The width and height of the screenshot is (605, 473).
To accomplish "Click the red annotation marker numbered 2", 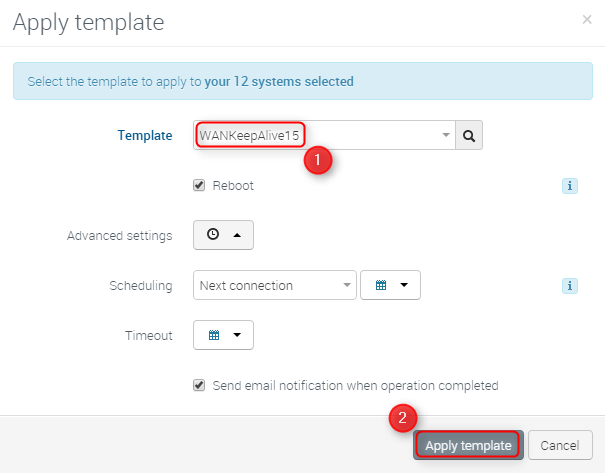I will (402, 419).
